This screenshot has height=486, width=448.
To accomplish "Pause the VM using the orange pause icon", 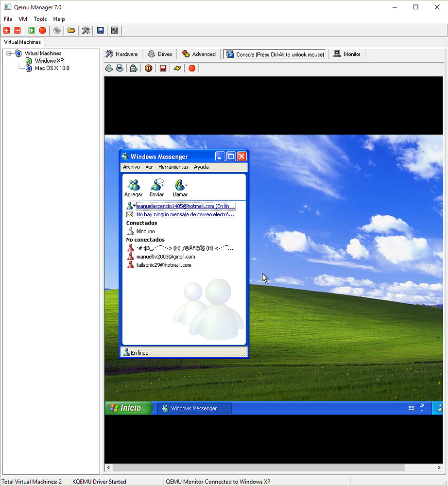I will click(x=148, y=68).
